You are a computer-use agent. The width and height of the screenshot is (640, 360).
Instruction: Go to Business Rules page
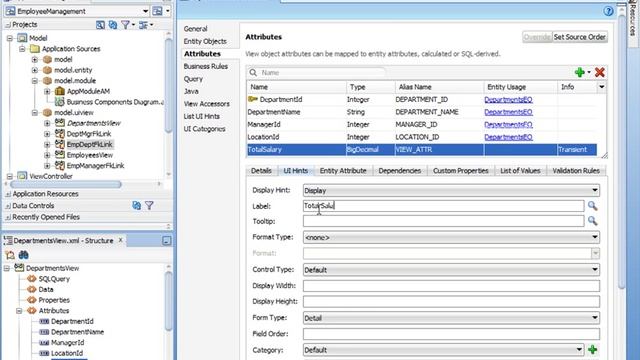[206, 66]
